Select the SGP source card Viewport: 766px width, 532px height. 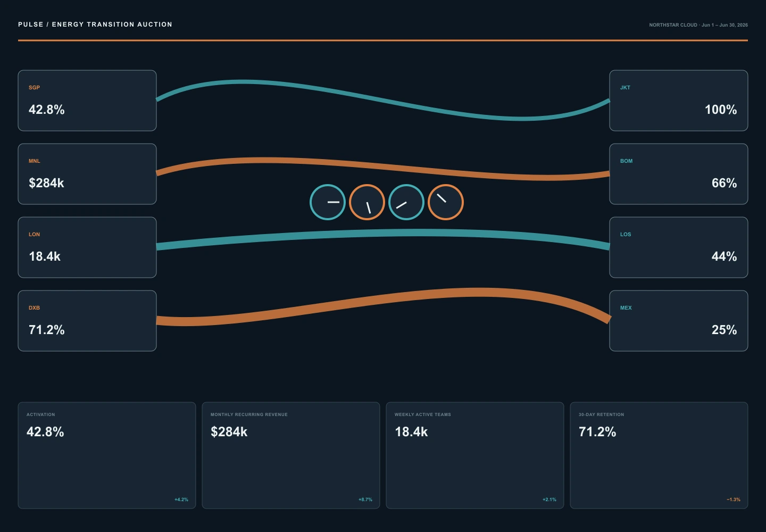coord(87,101)
